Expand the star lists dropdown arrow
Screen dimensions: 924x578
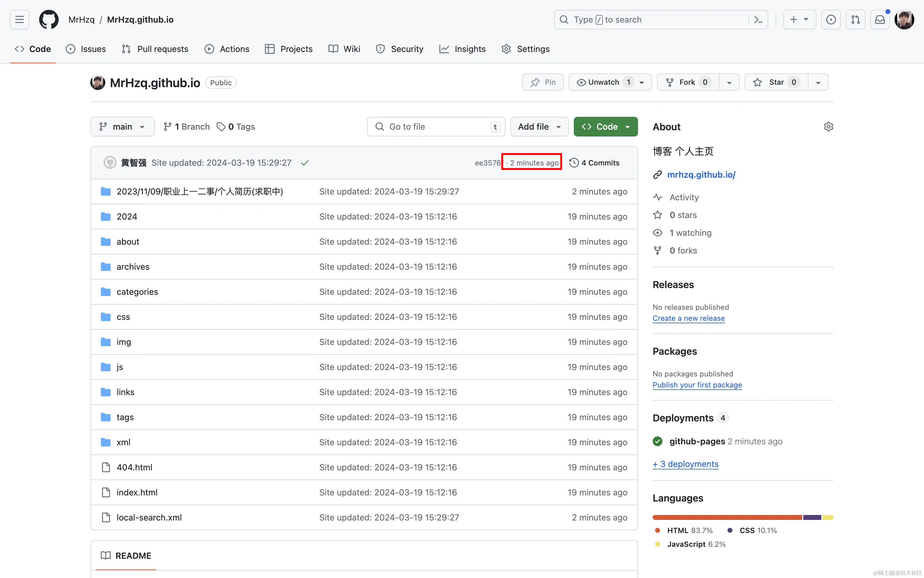click(x=818, y=82)
